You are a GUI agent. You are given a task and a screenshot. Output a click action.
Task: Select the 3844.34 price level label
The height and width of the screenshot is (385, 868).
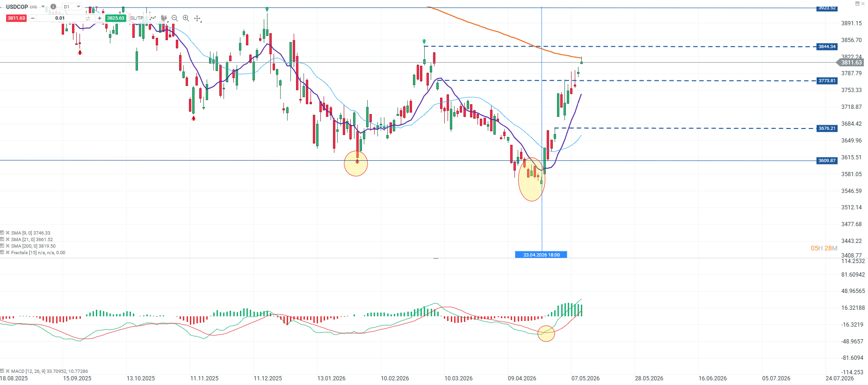[x=827, y=46]
